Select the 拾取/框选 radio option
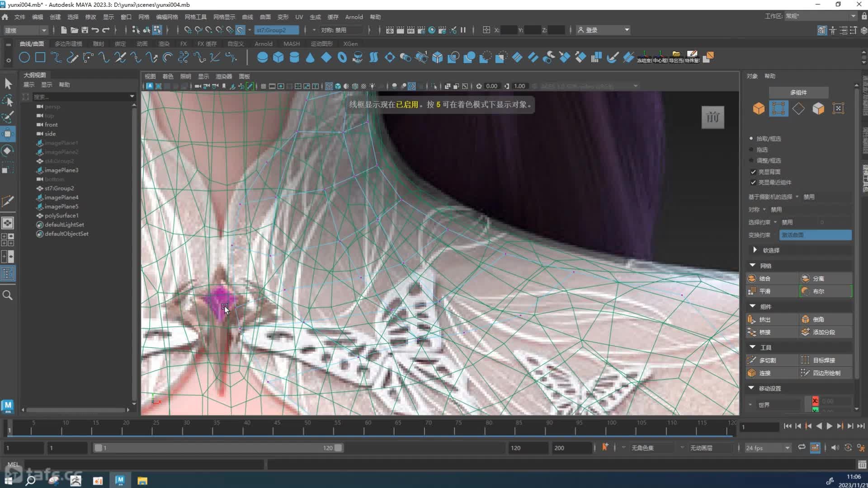 point(751,138)
